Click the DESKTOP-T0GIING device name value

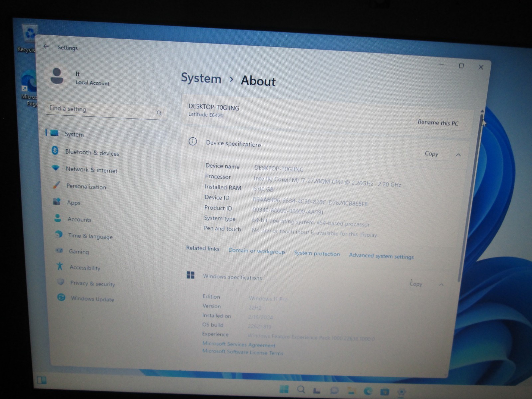point(279,169)
